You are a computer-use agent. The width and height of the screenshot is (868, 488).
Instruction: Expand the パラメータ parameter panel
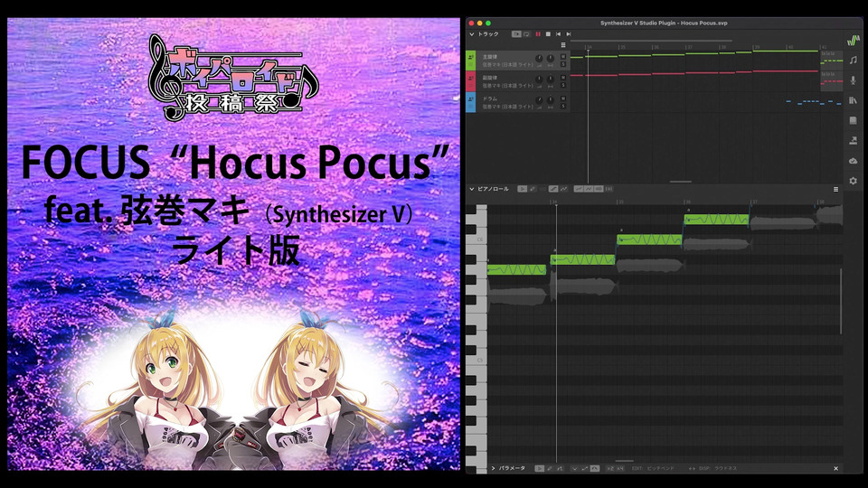tap(494, 469)
